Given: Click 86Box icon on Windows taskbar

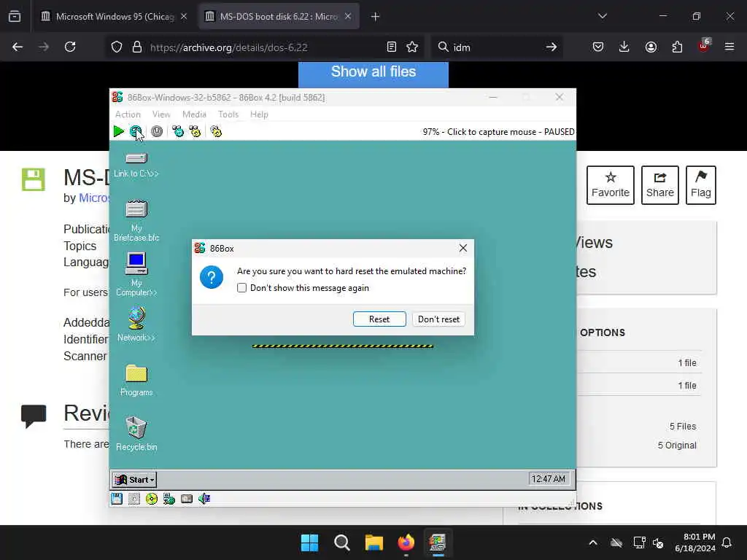Looking at the screenshot, I should tap(438, 542).
